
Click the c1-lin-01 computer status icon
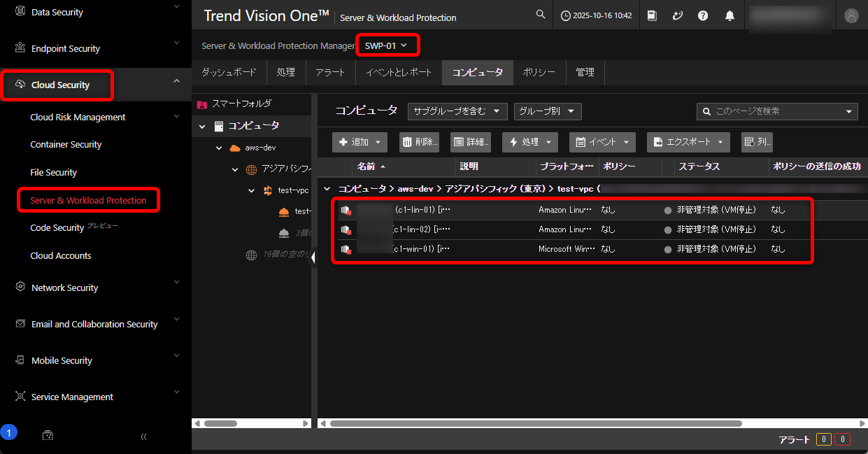click(x=346, y=210)
